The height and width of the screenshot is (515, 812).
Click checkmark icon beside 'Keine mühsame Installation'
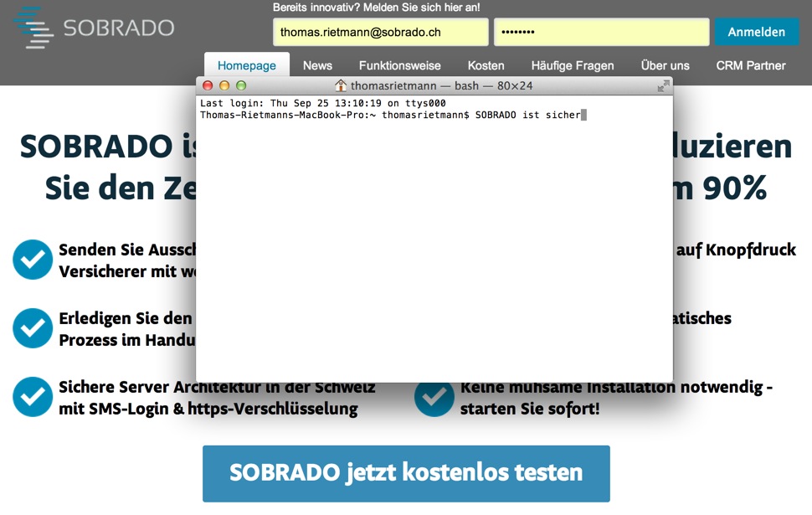(434, 399)
